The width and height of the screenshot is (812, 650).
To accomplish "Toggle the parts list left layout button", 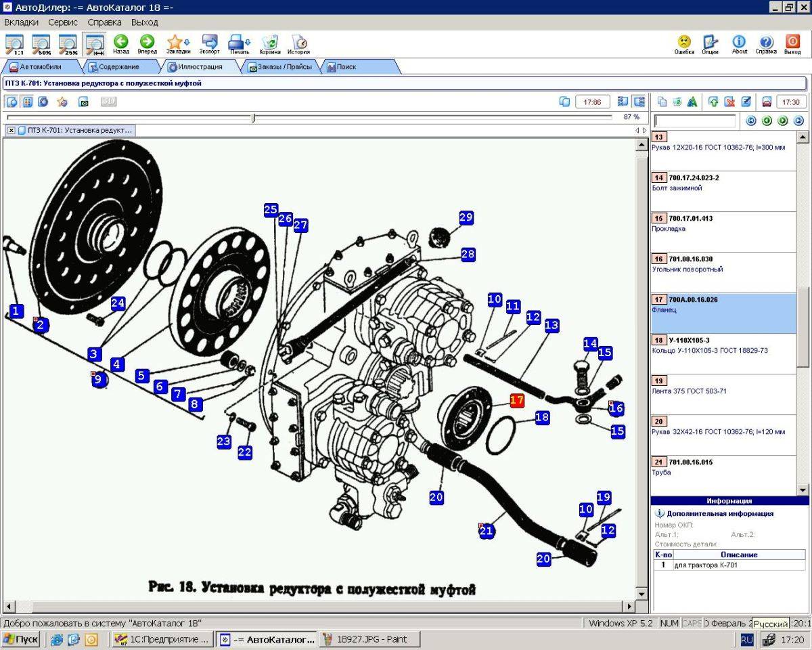I will click(x=623, y=102).
